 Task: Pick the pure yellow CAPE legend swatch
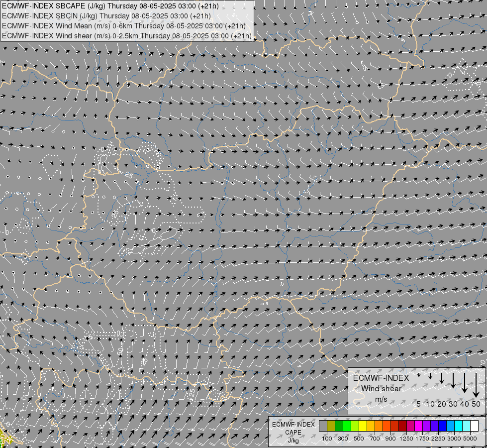tap(363, 426)
